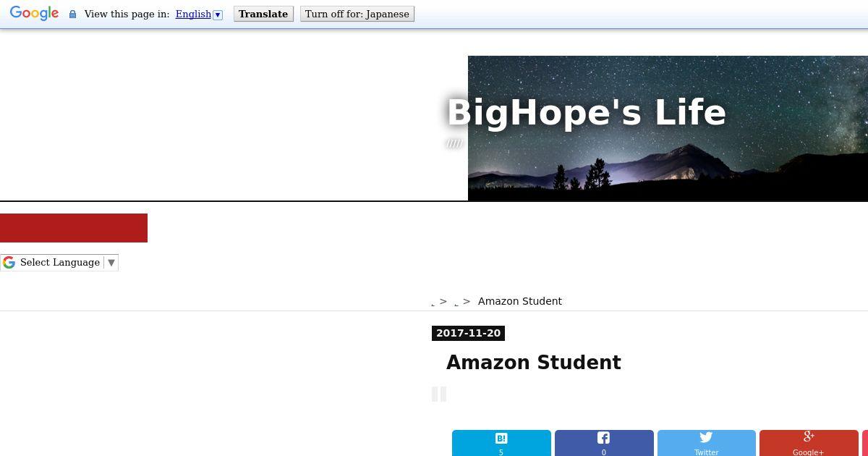Share the post on Facebook
The height and width of the screenshot is (456, 868).
pos(604,443)
